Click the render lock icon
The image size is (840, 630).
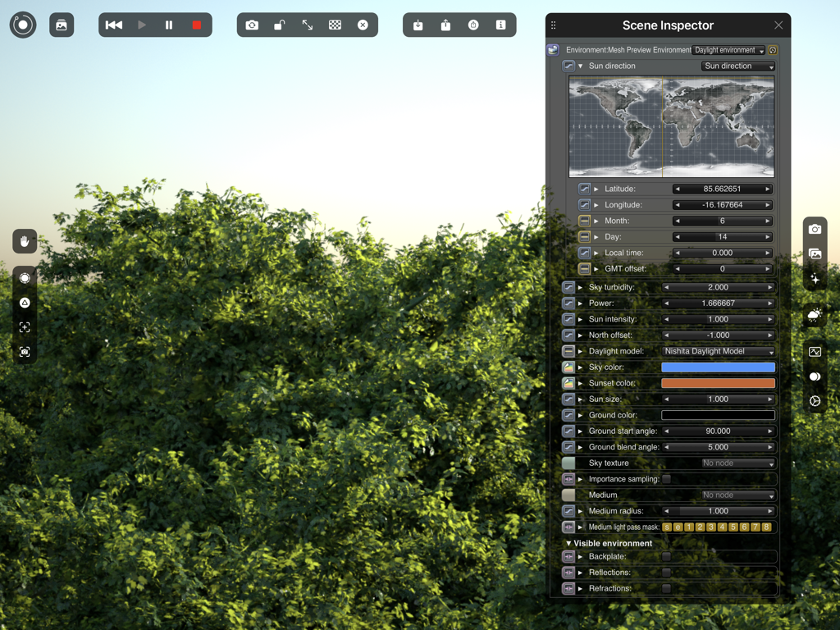pos(280,25)
